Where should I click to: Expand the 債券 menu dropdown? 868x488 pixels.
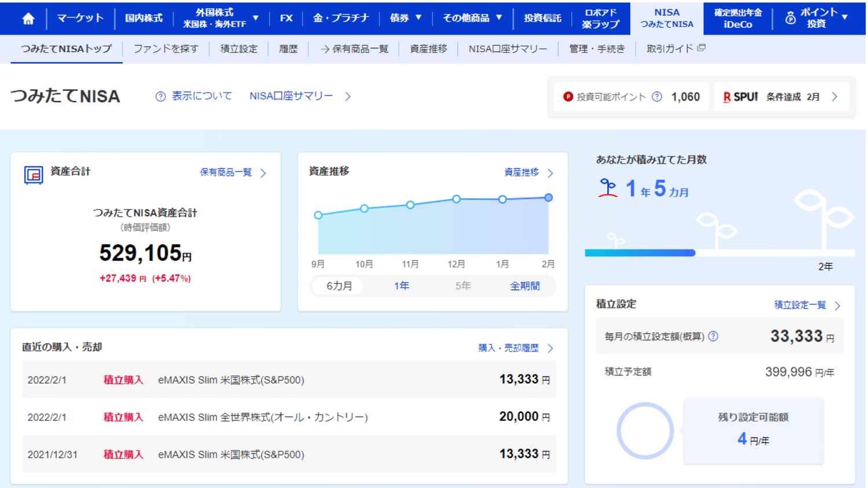tap(418, 18)
